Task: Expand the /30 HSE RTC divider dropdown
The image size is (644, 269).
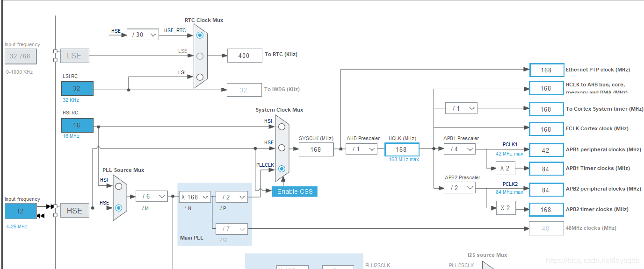Action: point(143,35)
